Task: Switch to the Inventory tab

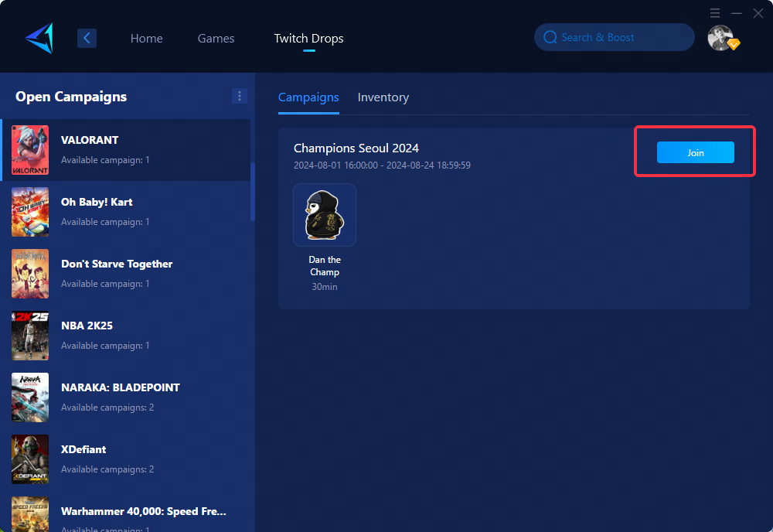Action: pyautogui.click(x=383, y=97)
